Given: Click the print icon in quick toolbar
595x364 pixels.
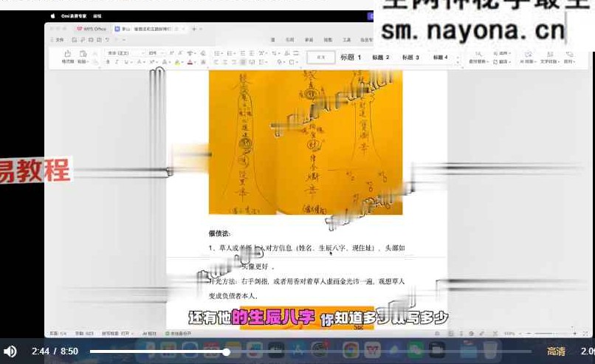Looking at the screenshot, I should pos(91,39).
